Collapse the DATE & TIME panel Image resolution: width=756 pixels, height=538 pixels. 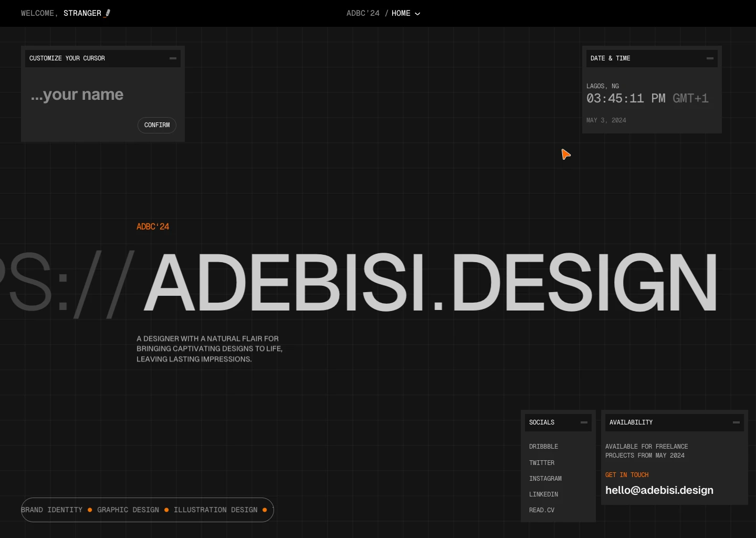[710, 58]
